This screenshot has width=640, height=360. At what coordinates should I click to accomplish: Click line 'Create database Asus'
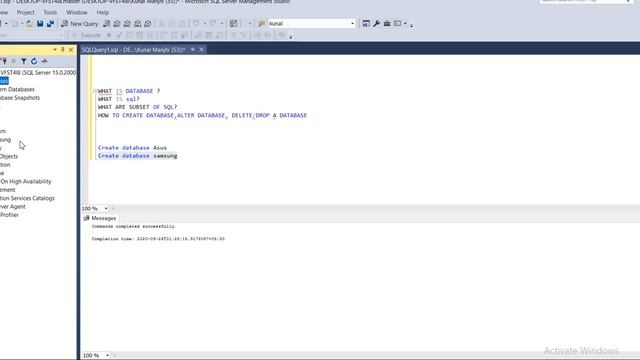[x=132, y=148]
